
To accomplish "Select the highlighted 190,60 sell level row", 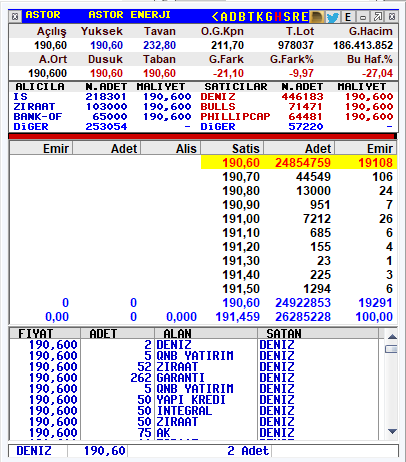I will (x=299, y=163).
